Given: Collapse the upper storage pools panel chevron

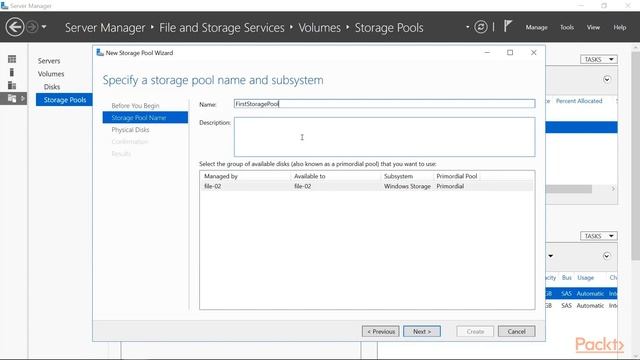Looking at the screenshot, I should [607, 80].
